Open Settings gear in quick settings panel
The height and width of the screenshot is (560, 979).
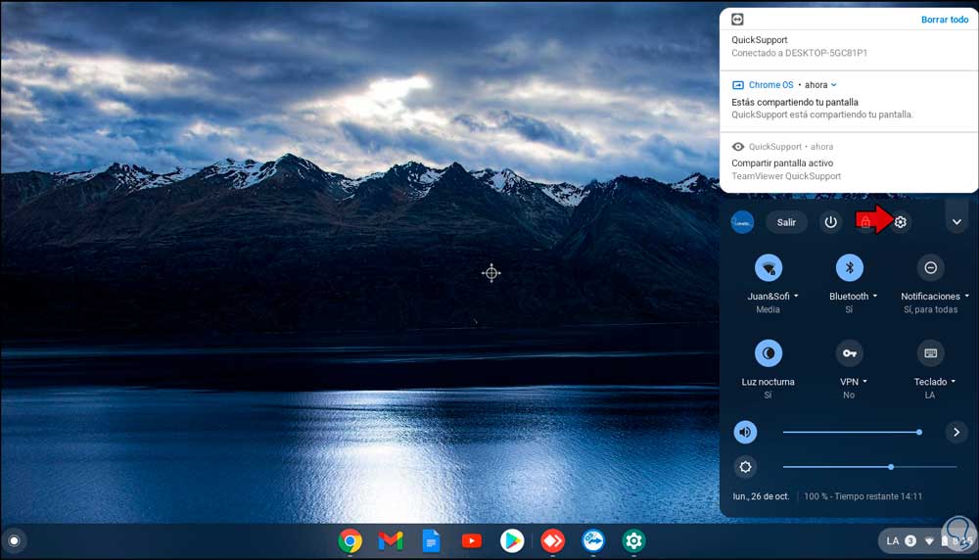point(900,222)
